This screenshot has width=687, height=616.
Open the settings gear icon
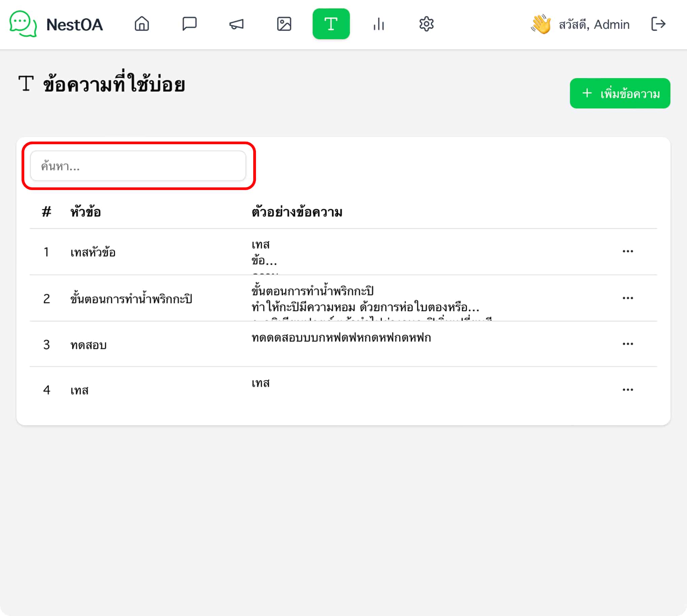click(426, 24)
